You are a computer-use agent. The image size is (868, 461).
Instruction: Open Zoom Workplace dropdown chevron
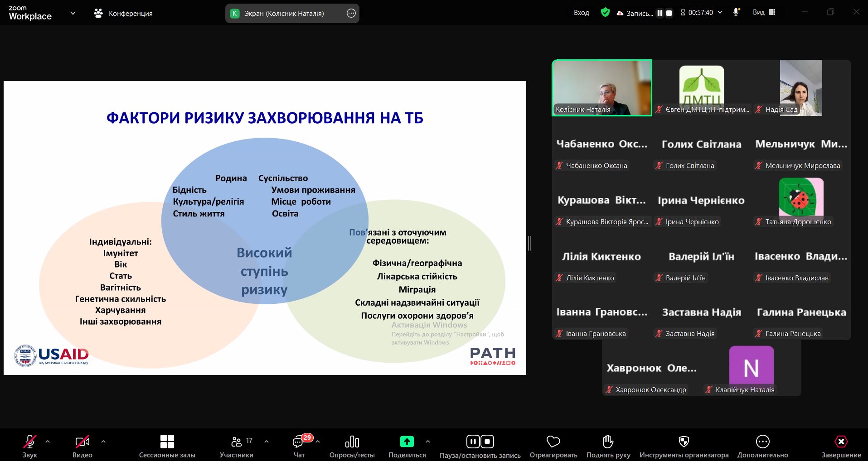click(73, 14)
